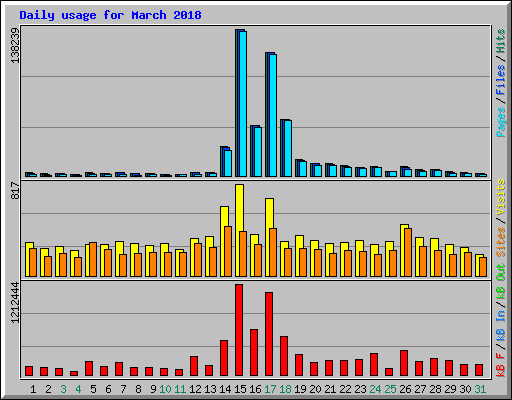Click the red kB bar for day 17
Viewport: 512px width, 400px height.
click(269, 334)
